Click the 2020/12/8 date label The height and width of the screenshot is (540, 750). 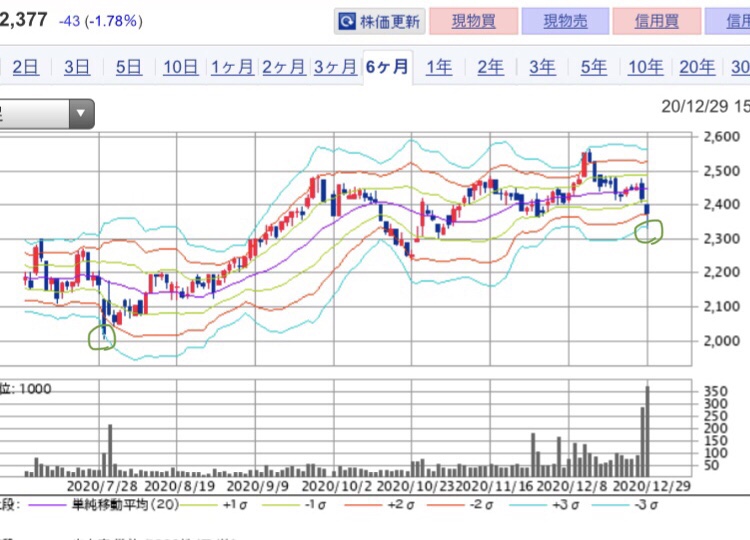click(572, 486)
